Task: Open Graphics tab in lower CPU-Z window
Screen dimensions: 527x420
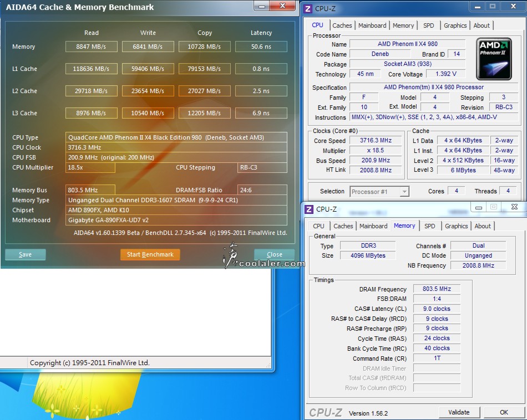Action: pos(456,226)
